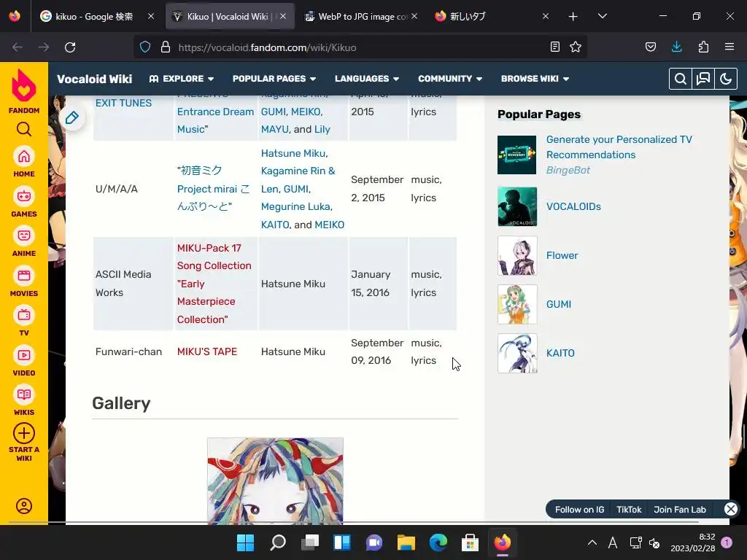
Task: Expand the Explore menu
Action: point(182,79)
